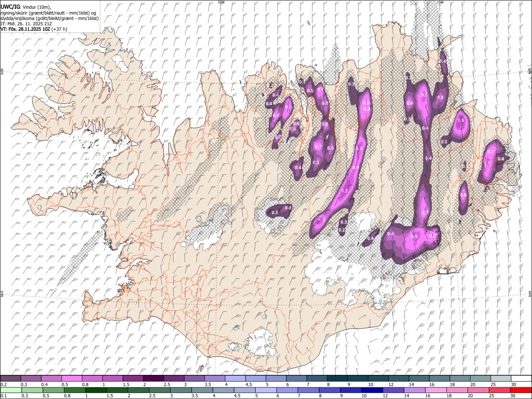Click the '15W' longitude label
Screen dimensions: 532x399
click(440, 2)
